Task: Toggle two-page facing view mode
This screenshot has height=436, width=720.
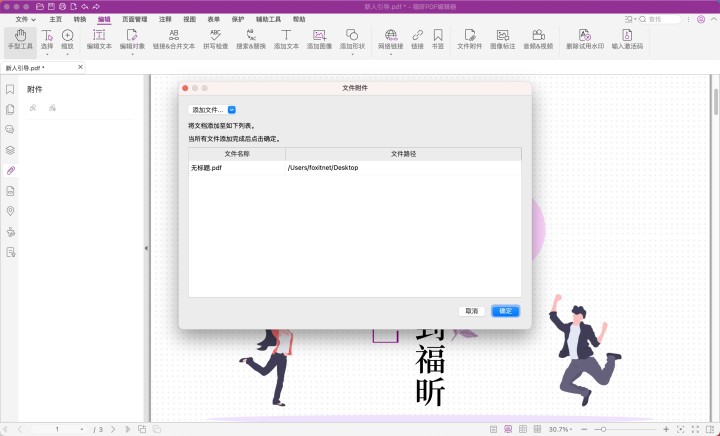Action: click(x=524, y=429)
